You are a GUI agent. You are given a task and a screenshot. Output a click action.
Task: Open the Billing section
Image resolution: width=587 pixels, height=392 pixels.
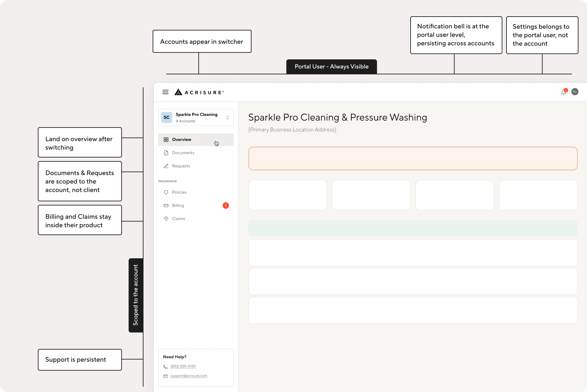(x=196, y=205)
